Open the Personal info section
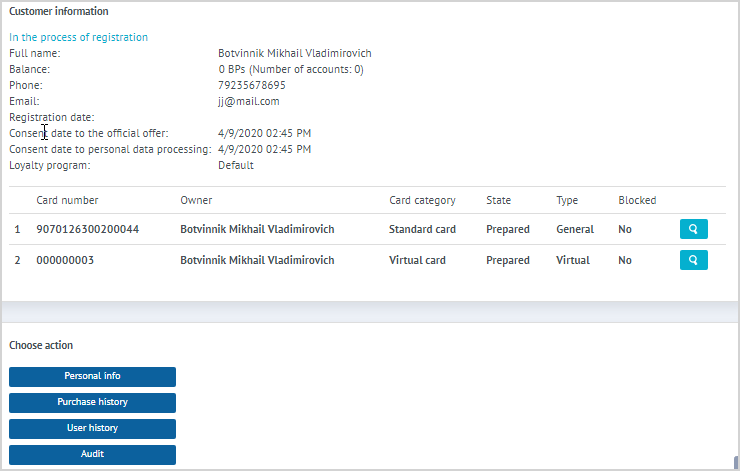The height and width of the screenshot is (471, 740). coord(92,376)
